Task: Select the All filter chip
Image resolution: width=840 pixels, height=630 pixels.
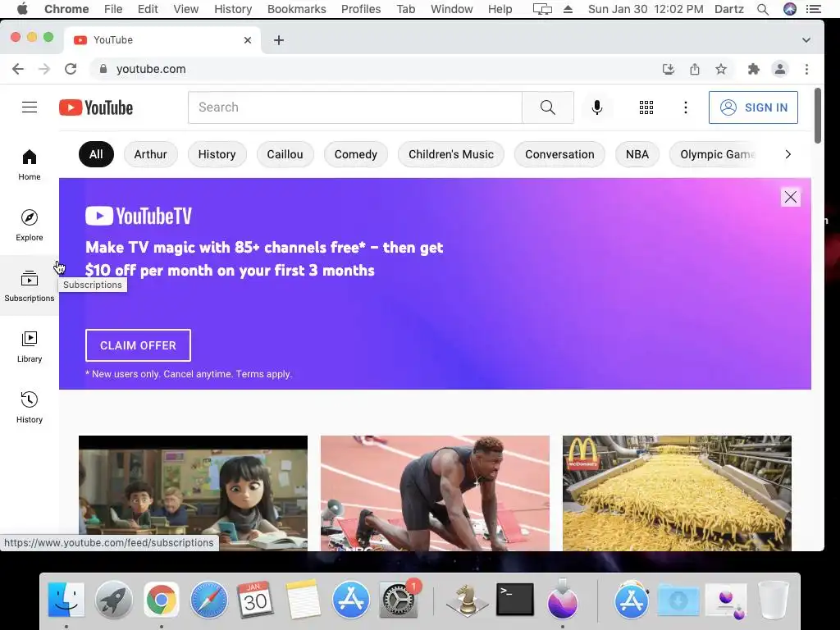Action: (96, 154)
